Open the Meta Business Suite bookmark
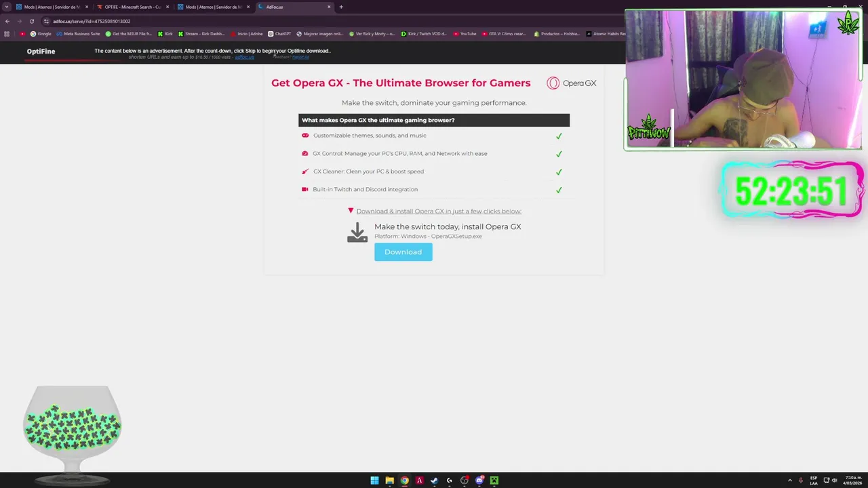 point(79,34)
